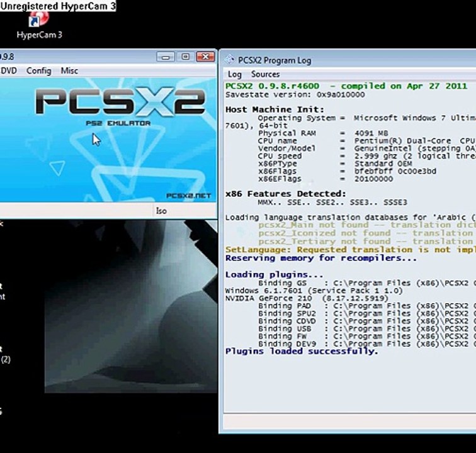Open the HyperCam 3 desktop shortcut
476x453 pixels.
pos(39,26)
